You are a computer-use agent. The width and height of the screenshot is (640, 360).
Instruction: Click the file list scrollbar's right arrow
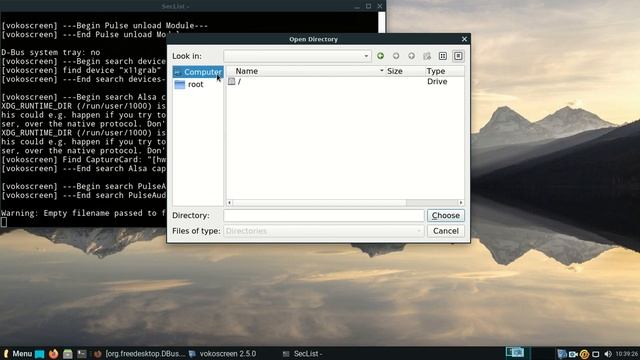(461, 202)
